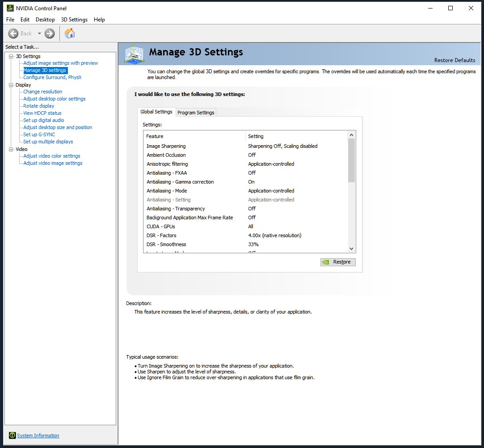The height and width of the screenshot is (448, 484).
Task: Click the settings list scroll up arrow
Action: [x=351, y=135]
